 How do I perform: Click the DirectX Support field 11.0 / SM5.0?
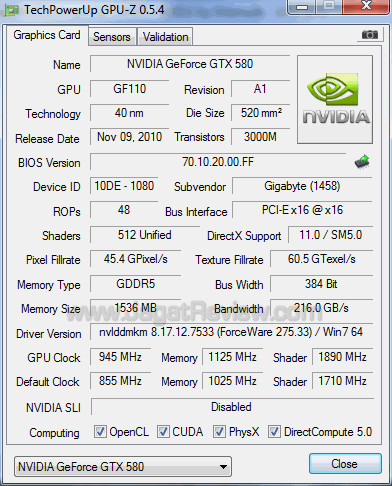330,235
